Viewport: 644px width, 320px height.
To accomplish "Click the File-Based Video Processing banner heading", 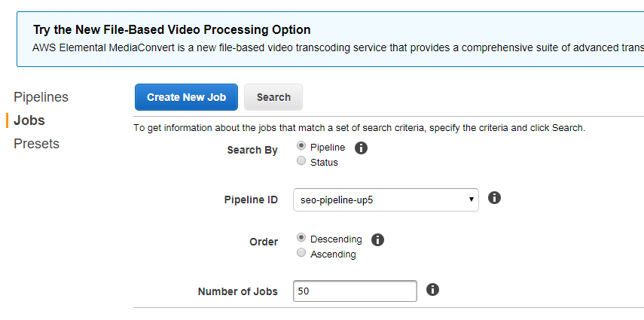I will pos(172,30).
